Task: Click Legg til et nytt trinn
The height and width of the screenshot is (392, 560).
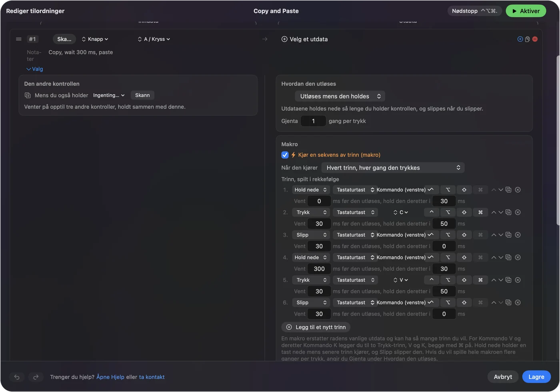Action: click(x=316, y=327)
